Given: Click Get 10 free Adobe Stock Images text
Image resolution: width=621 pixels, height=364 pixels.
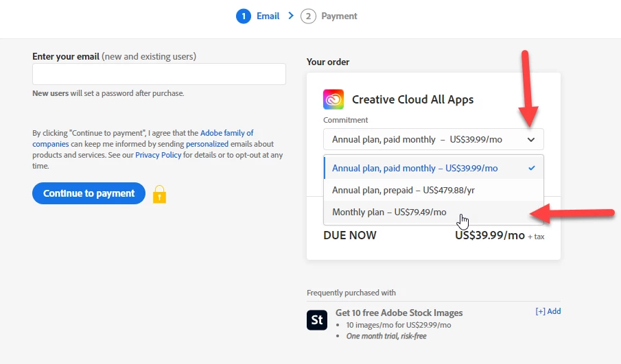Looking at the screenshot, I should point(399,313).
